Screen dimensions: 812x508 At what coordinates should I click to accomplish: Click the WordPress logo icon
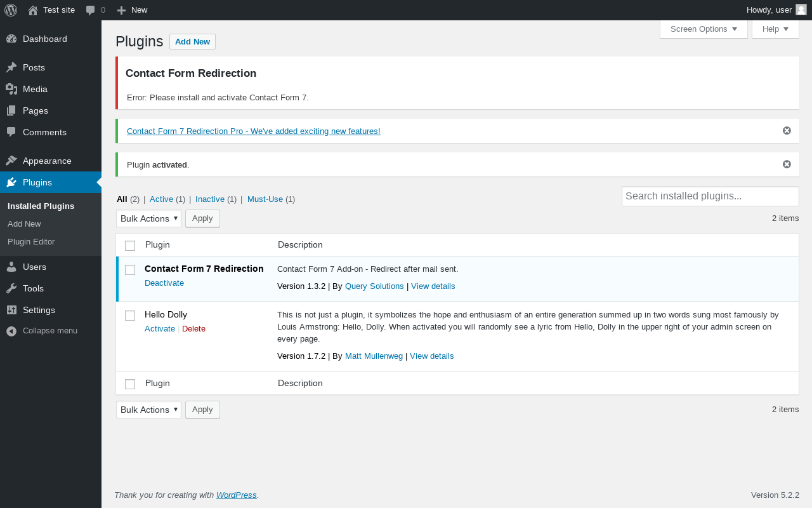click(11, 10)
